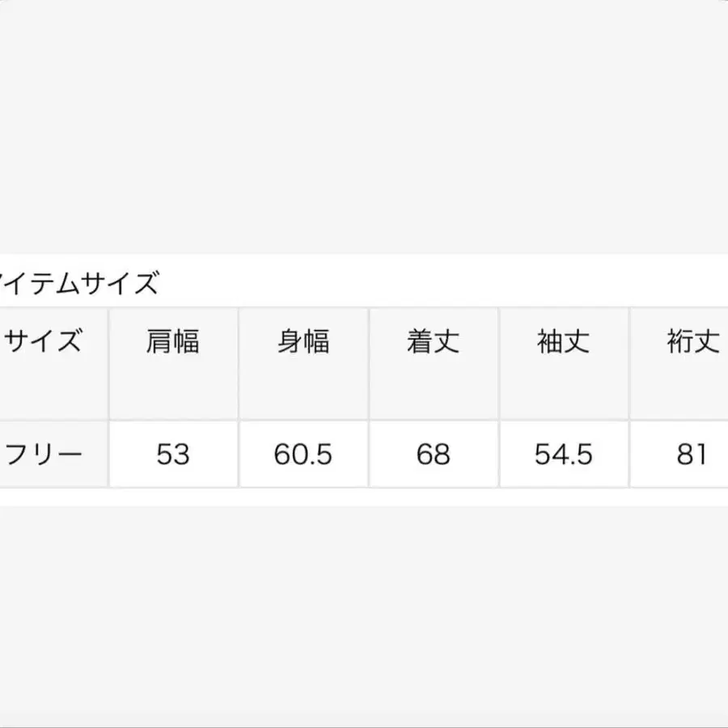This screenshot has height=728, width=728.
Task: Tap the garment length value for フリー
Action: 433,455
